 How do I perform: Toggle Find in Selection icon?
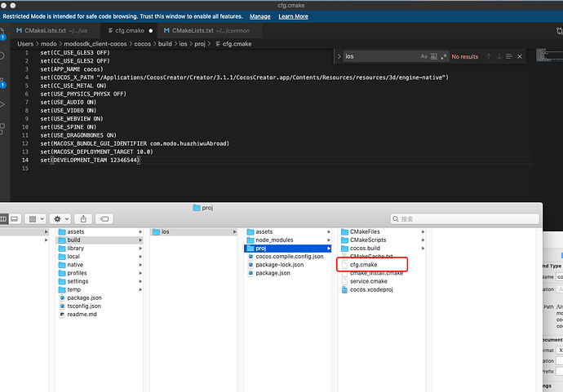click(x=509, y=56)
